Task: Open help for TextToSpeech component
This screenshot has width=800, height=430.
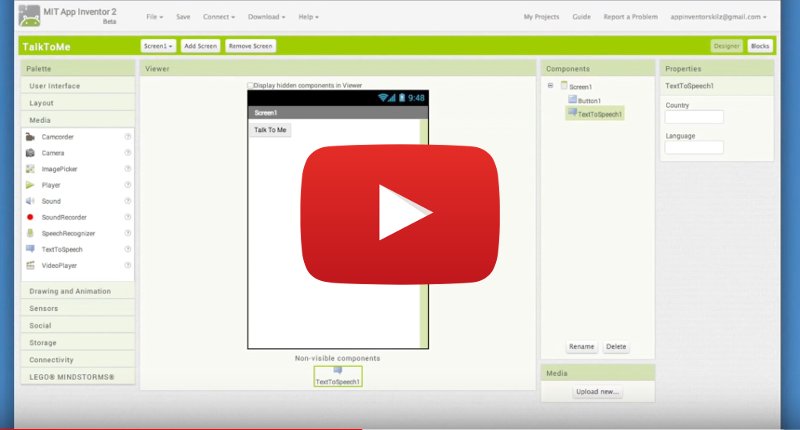Action: point(128,249)
